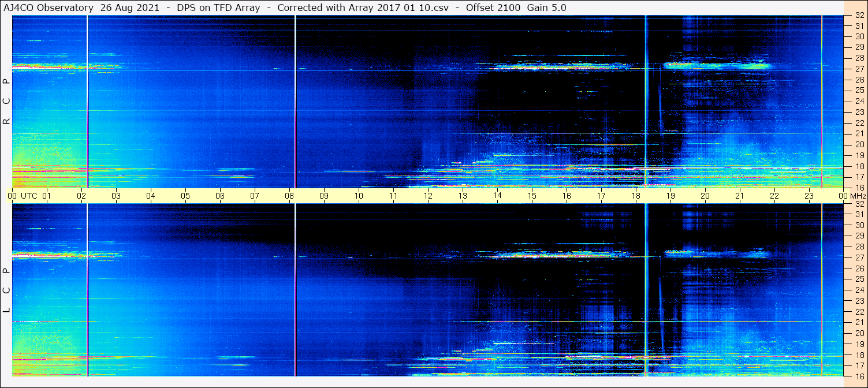The height and width of the screenshot is (388, 868).
Task: Select the 12 hour time axis marker
Action: click(x=428, y=196)
